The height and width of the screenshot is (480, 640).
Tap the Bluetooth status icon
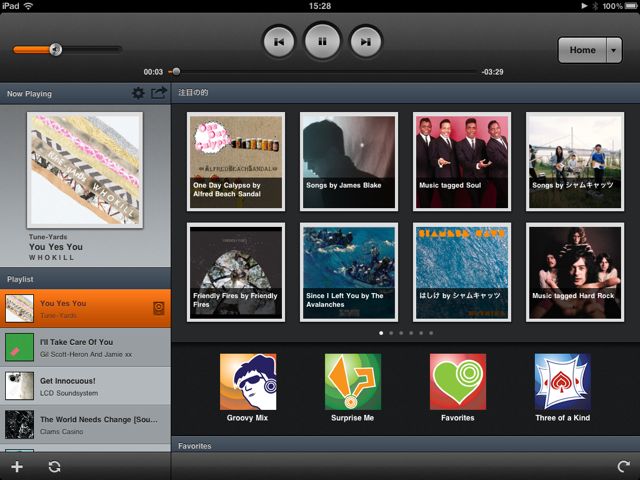[595, 6]
